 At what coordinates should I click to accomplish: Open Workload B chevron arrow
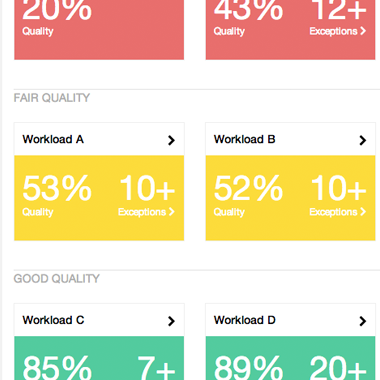coord(363,140)
